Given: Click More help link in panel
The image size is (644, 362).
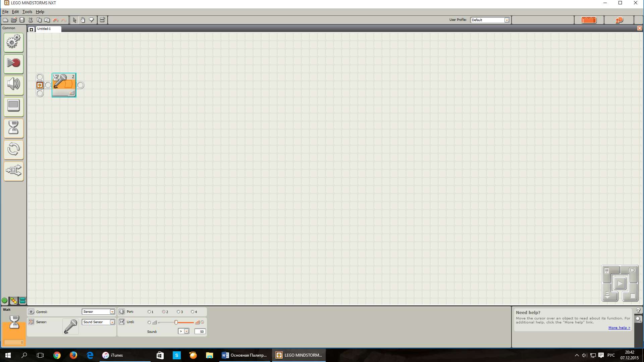Looking at the screenshot, I should pyautogui.click(x=619, y=327).
